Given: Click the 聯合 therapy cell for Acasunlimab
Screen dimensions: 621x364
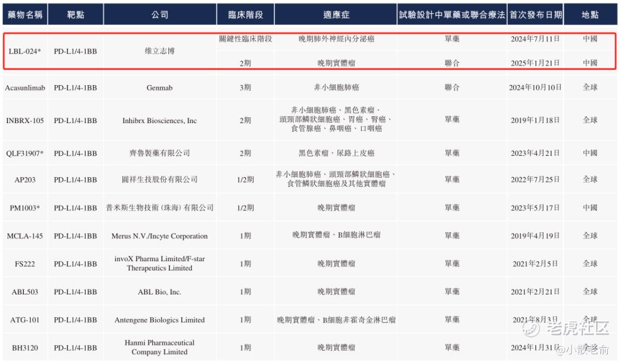Looking at the screenshot, I should point(452,87).
